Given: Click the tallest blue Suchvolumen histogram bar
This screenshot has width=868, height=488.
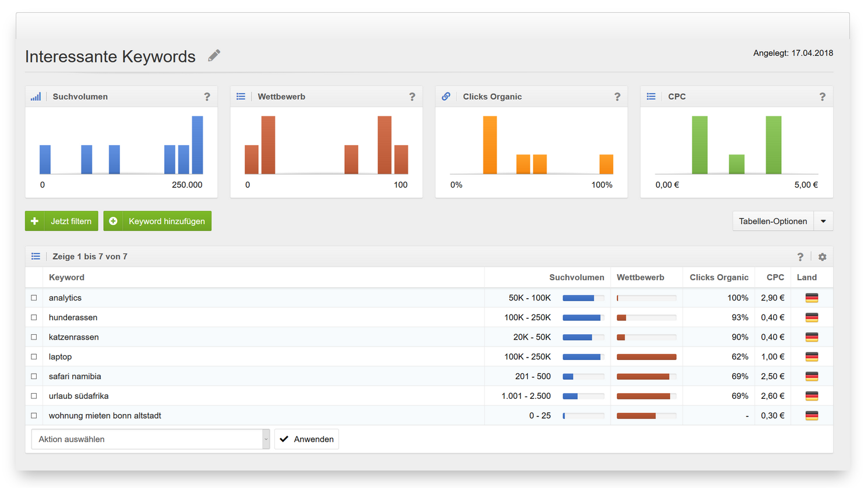Looking at the screenshot, I should (x=197, y=145).
